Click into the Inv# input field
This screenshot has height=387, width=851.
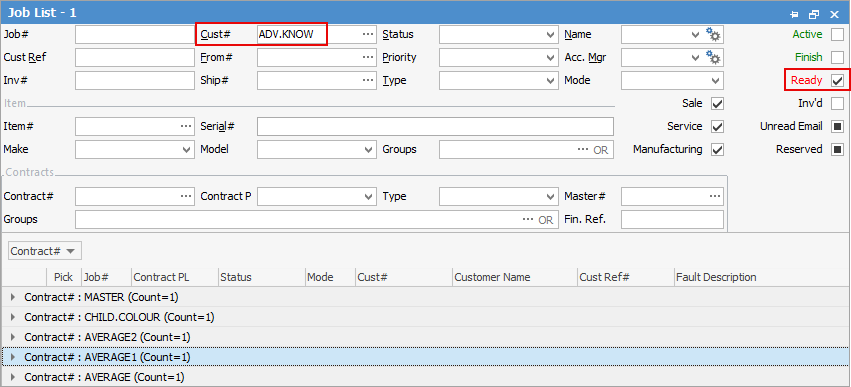[135, 81]
